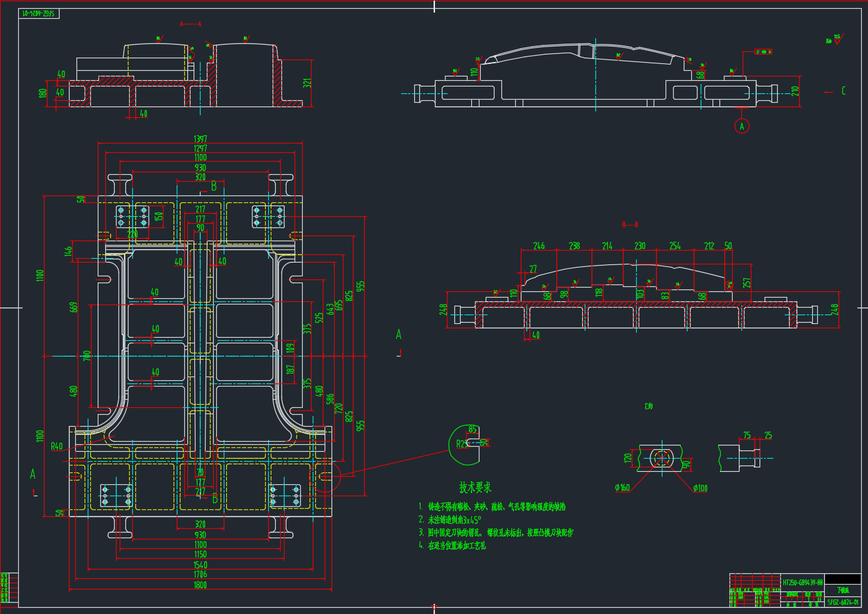Select the 321 height dimension in section A-A
This screenshot has height=614, width=868.
307,83
